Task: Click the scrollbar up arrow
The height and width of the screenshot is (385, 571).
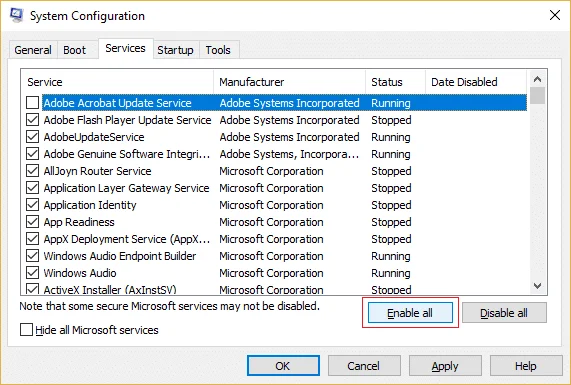Action: click(537, 79)
